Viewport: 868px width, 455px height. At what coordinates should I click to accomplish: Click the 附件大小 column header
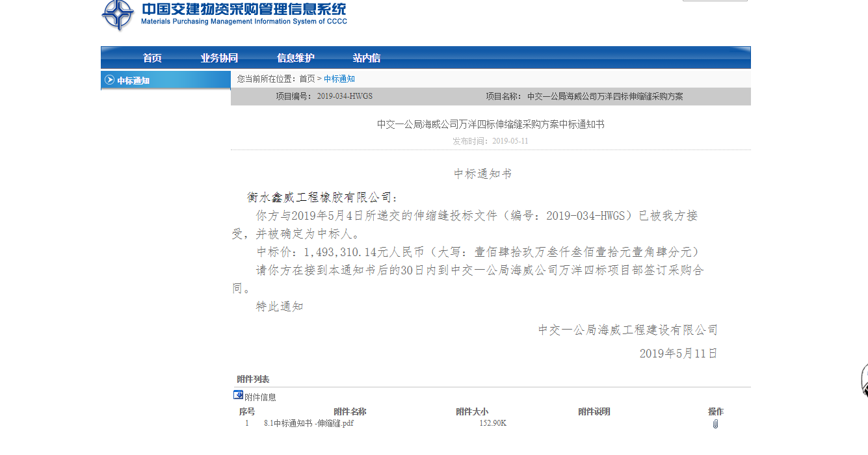tap(471, 411)
